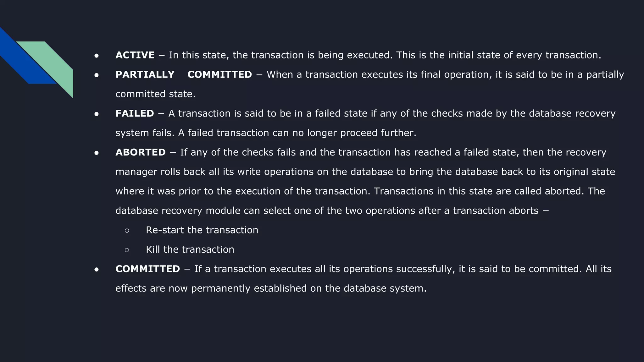Click the bullet before the last COMMITTED item

[97, 270]
